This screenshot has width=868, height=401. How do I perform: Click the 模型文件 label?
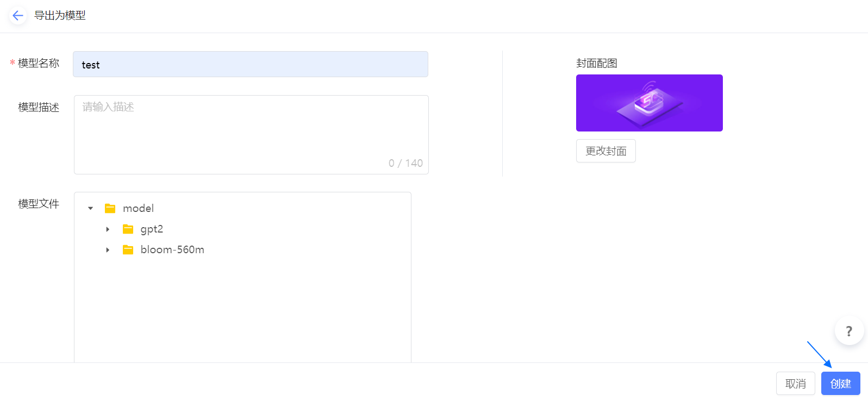tap(39, 204)
